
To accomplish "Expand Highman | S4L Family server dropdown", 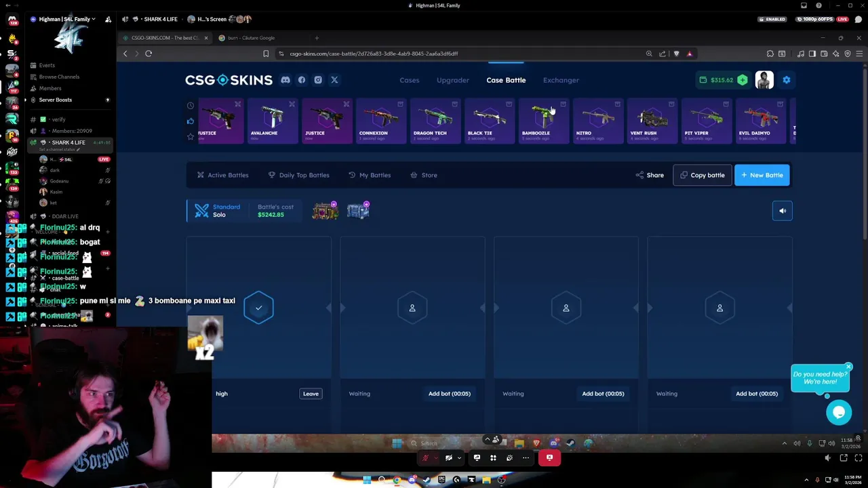I will 66,19.
